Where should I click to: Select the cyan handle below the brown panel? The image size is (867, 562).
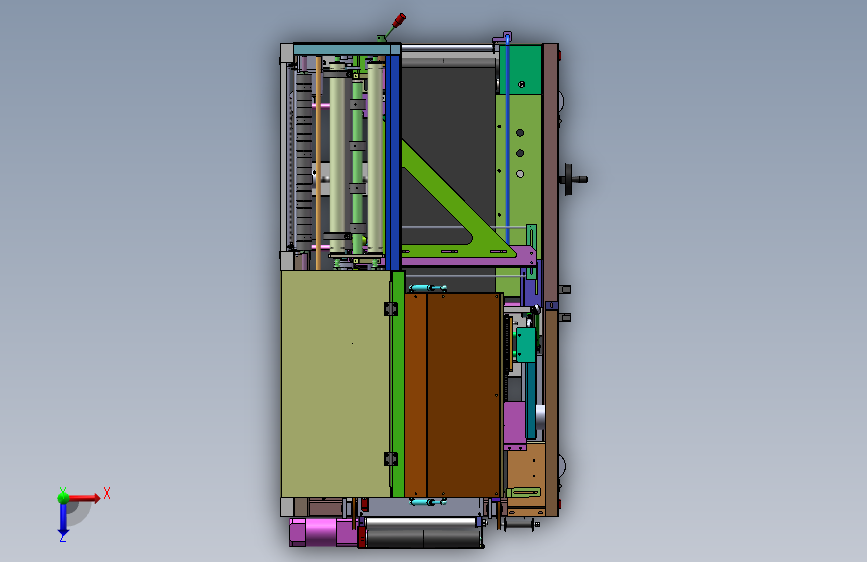(427, 502)
